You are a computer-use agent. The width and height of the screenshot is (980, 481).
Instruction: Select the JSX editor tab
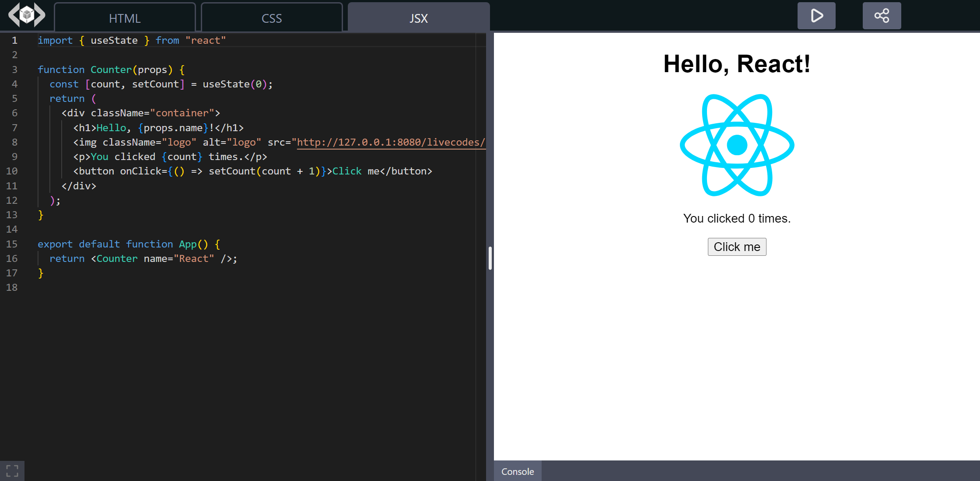click(418, 18)
